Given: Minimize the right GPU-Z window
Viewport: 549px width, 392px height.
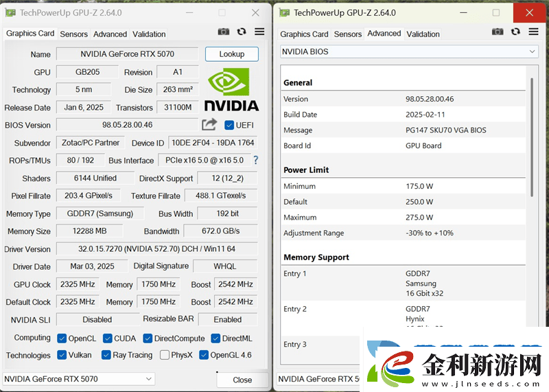Looking at the screenshot, I should (x=464, y=13).
